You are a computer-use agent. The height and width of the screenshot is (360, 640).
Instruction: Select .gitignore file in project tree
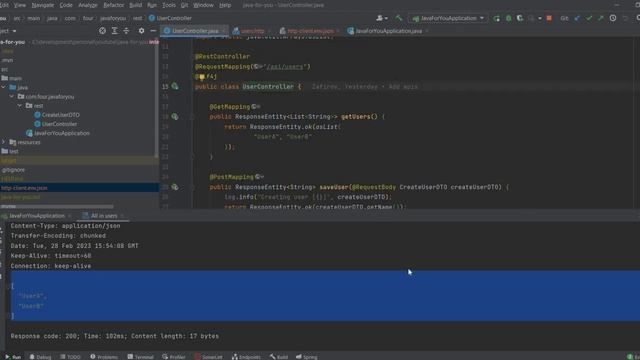click(x=13, y=169)
